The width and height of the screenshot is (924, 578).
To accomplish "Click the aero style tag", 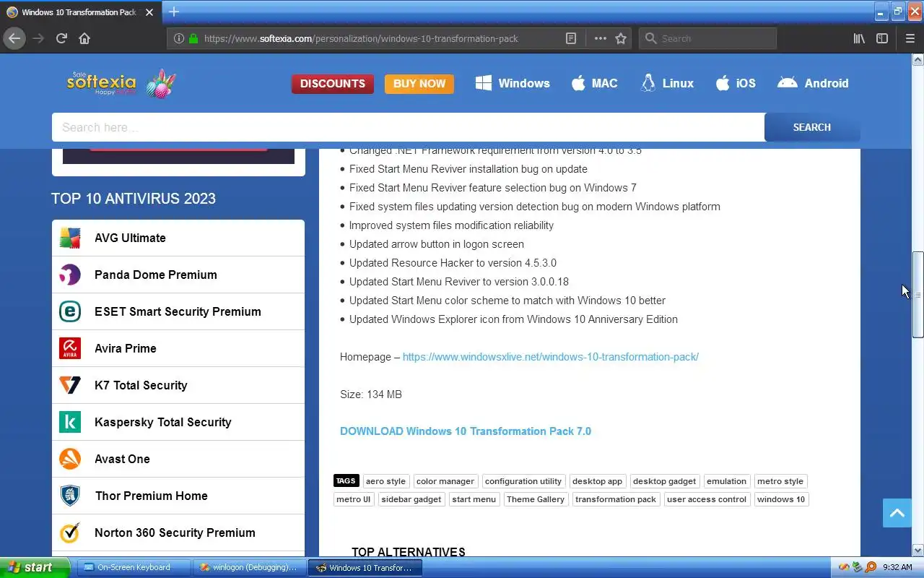I will (385, 481).
